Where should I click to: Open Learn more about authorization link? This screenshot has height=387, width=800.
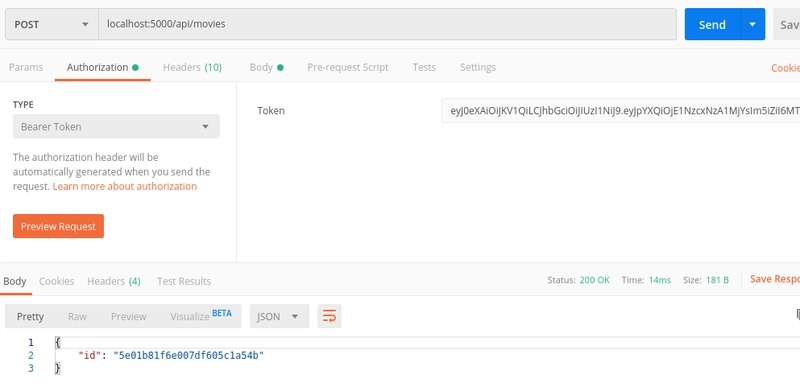[124, 186]
